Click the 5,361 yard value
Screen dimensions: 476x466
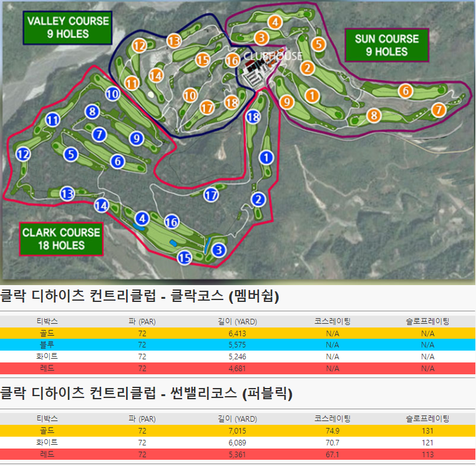click(x=238, y=455)
